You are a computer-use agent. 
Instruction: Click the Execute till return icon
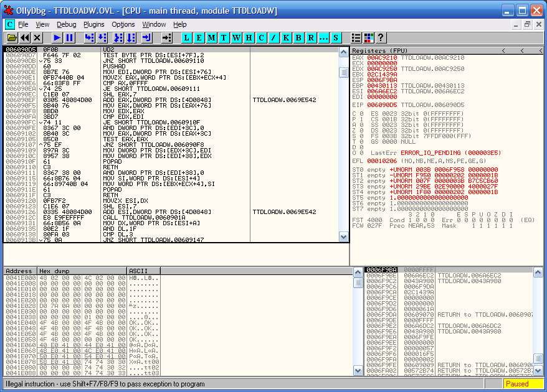click(147, 37)
